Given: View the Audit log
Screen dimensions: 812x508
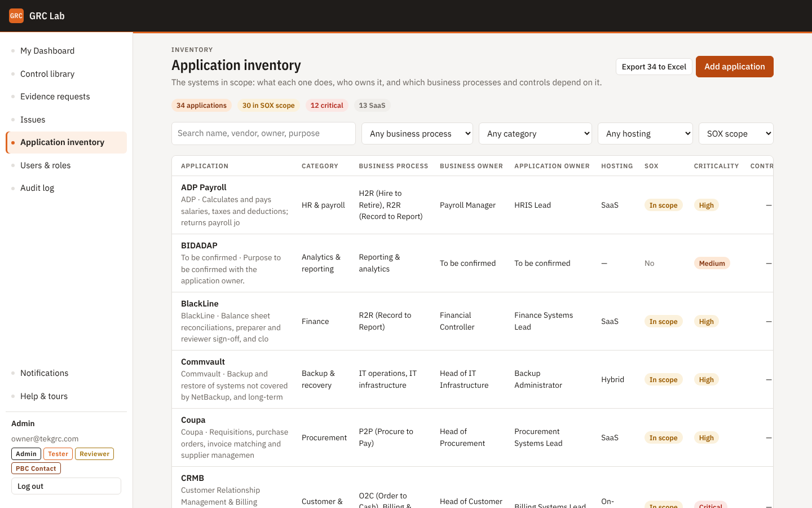Looking at the screenshot, I should [66, 188].
